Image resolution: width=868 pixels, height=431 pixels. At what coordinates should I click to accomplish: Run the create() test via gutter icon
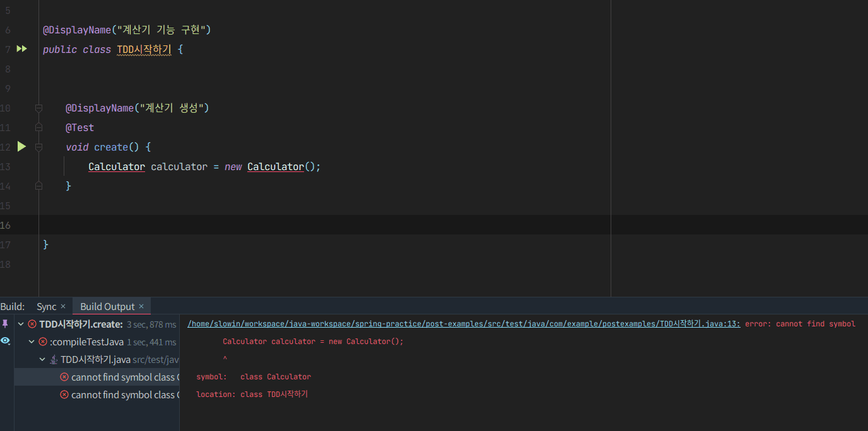pos(21,147)
